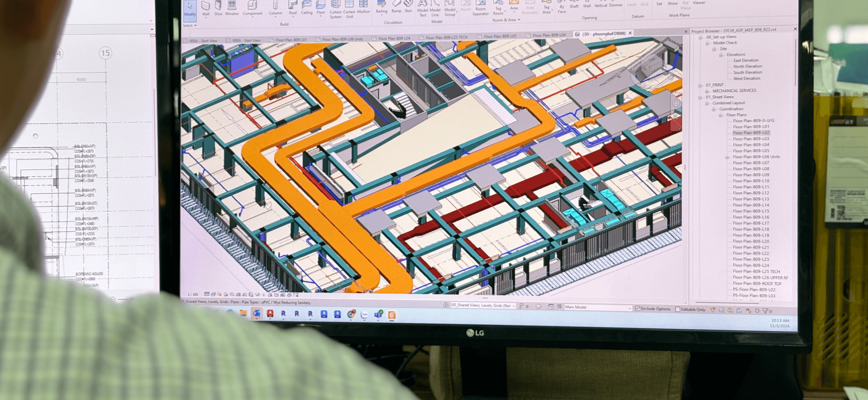Click the Outlook icon on taskbar

[256, 313]
